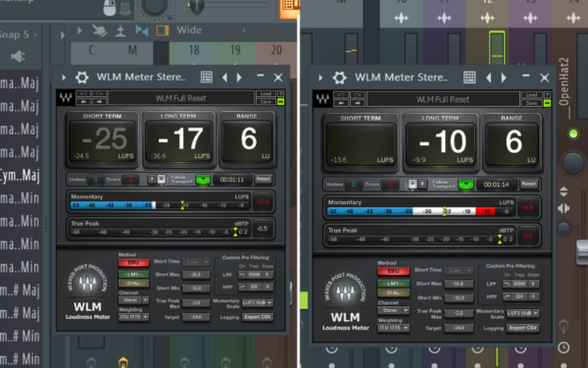588x368 pixels.
Task: Click Save button in right WLM toolbar
Action: [531, 103]
